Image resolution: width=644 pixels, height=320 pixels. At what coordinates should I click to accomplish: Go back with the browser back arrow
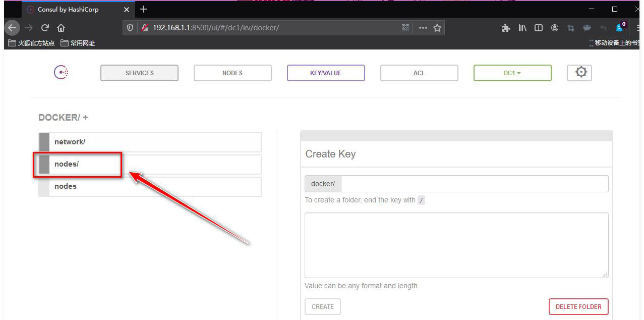pos(12,28)
